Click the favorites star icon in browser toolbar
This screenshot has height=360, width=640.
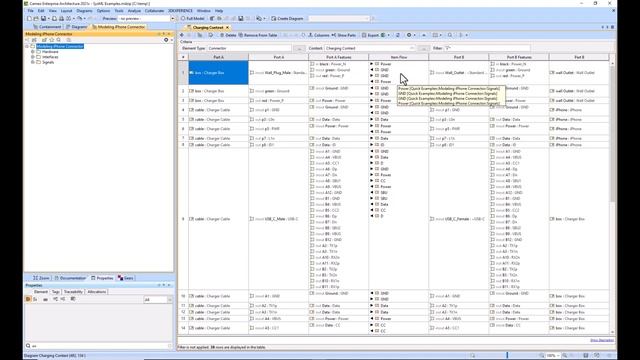(51, 40)
